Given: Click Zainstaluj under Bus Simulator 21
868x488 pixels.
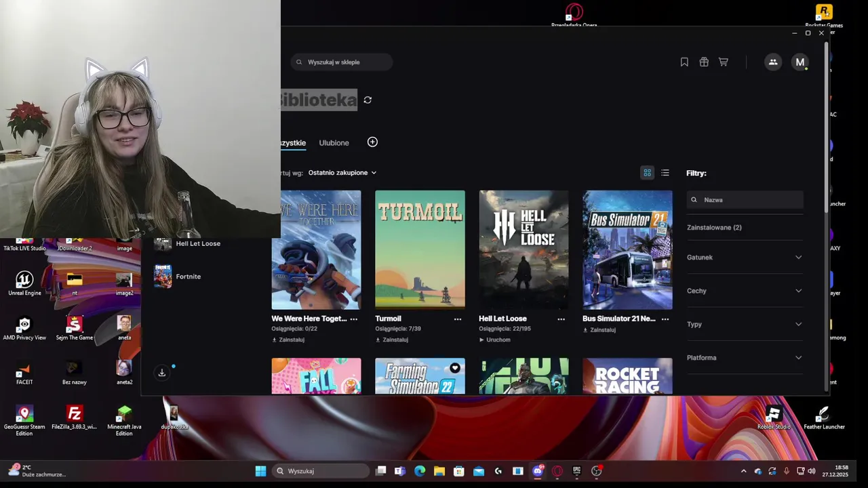Looking at the screenshot, I should tap(599, 330).
